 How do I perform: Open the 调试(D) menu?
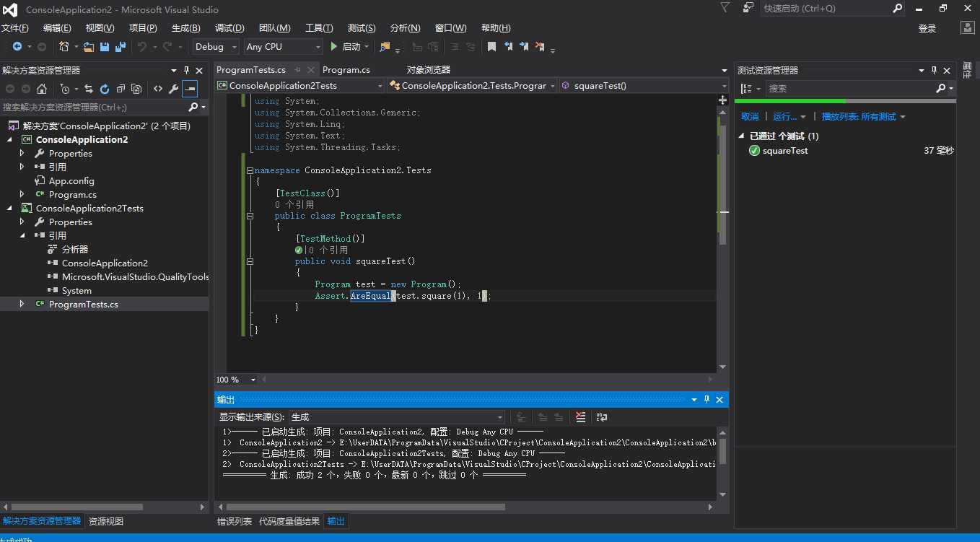229,28
